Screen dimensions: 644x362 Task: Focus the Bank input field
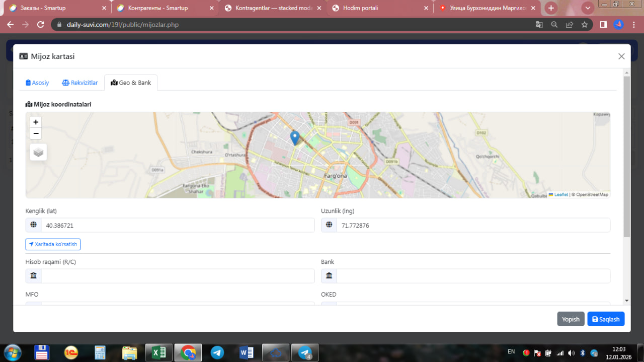pos(473,276)
